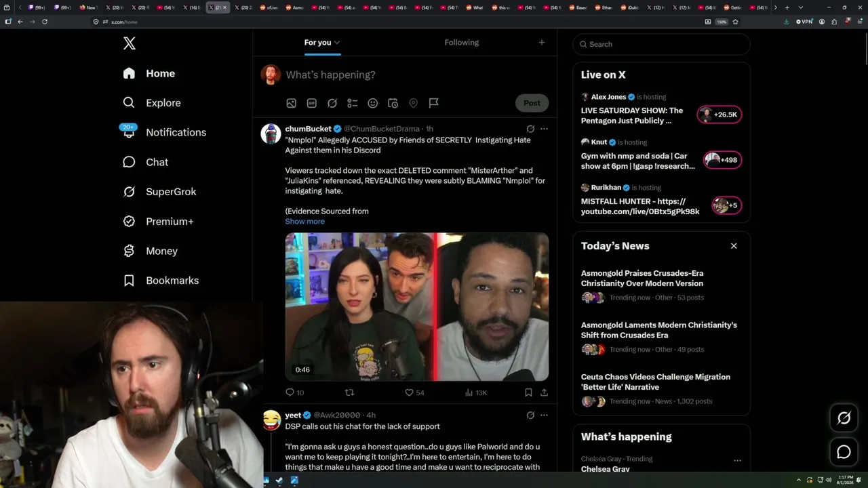Open the chumBucket profile avatar
Image resolution: width=868 pixels, height=488 pixels.
(x=271, y=134)
